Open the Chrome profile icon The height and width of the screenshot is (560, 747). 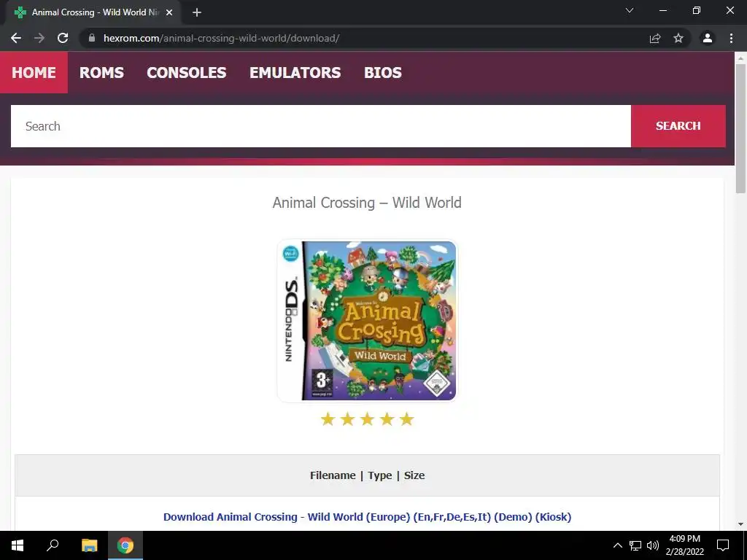[x=708, y=38]
